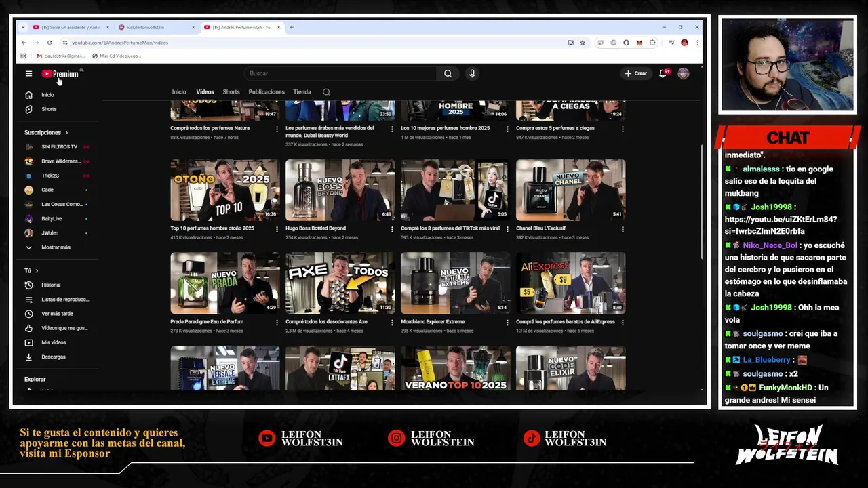The width and height of the screenshot is (868, 488).
Task: Reload the page with the refresh icon
Action: tap(50, 42)
